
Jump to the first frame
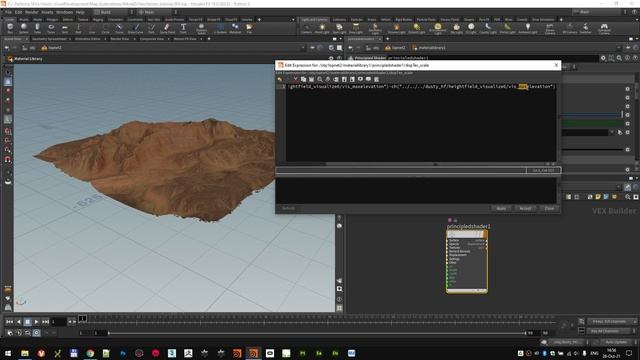click(9, 322)
